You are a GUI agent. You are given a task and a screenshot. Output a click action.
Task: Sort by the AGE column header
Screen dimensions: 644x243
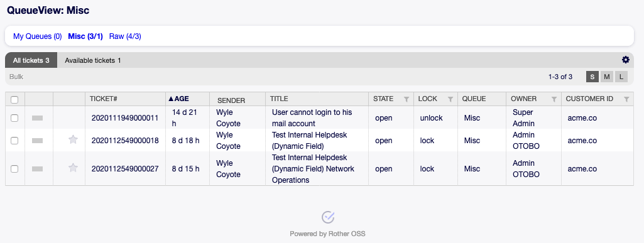pos(179,99)
